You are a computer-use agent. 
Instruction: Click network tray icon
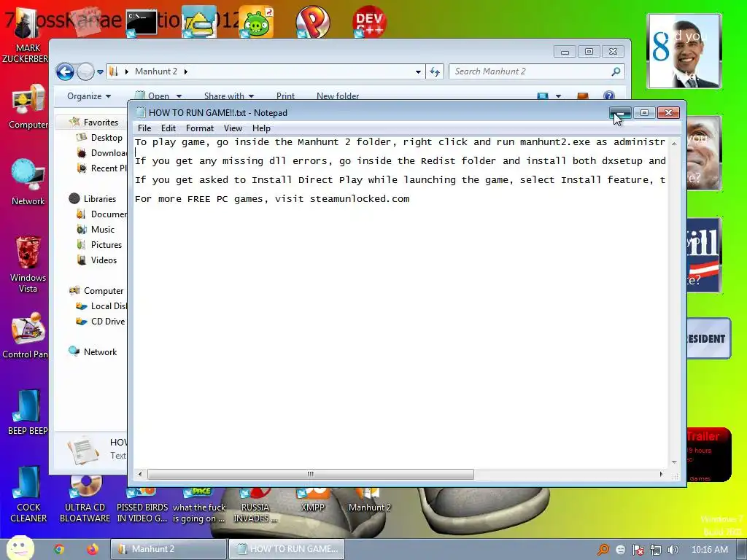pos(656,550)
